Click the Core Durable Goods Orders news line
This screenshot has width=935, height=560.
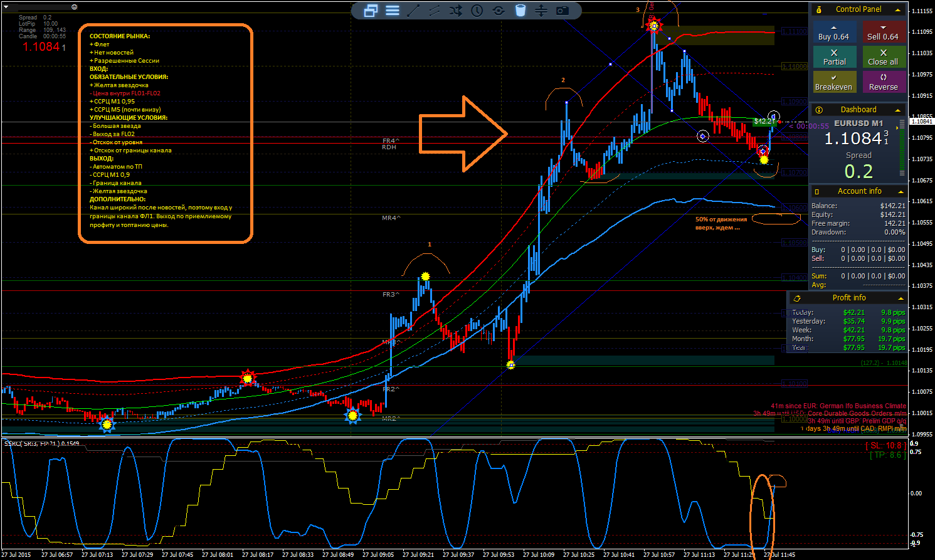(830, 414)
